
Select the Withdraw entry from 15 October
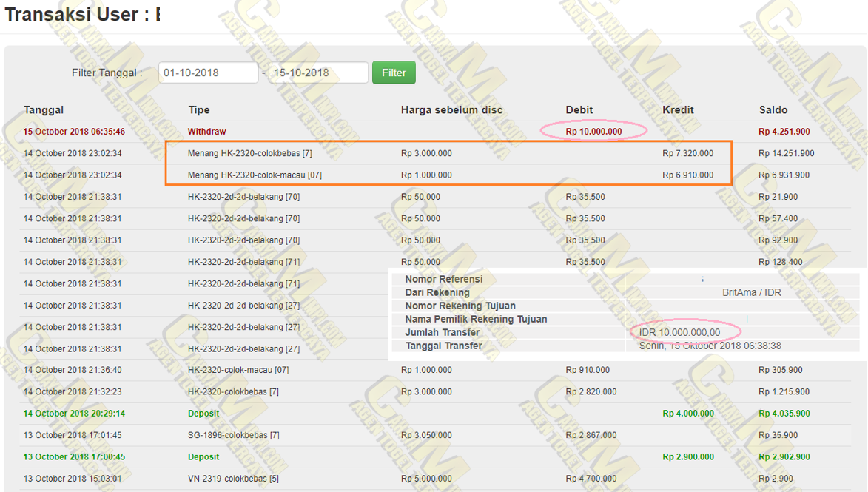click(x=206, y=132)
